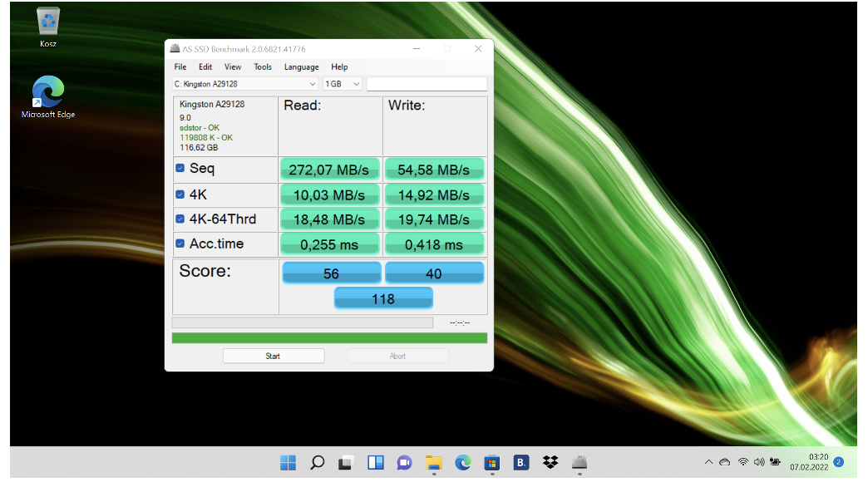Click the Seq write result 54,58 MB/s

[x=434, y=170]
